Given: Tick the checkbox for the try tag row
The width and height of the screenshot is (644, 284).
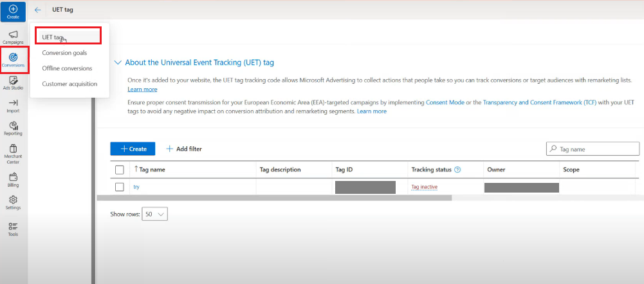Looking at the screenshot, I should click(x=120, y=187).
